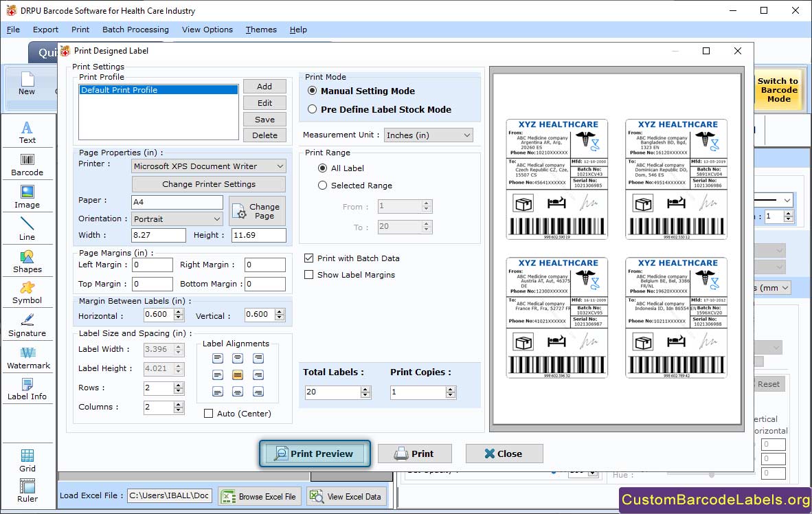Click the Paper size input field
Image resolution: width=812 pixels, height=514 pixels.
[x=178, y=202]
